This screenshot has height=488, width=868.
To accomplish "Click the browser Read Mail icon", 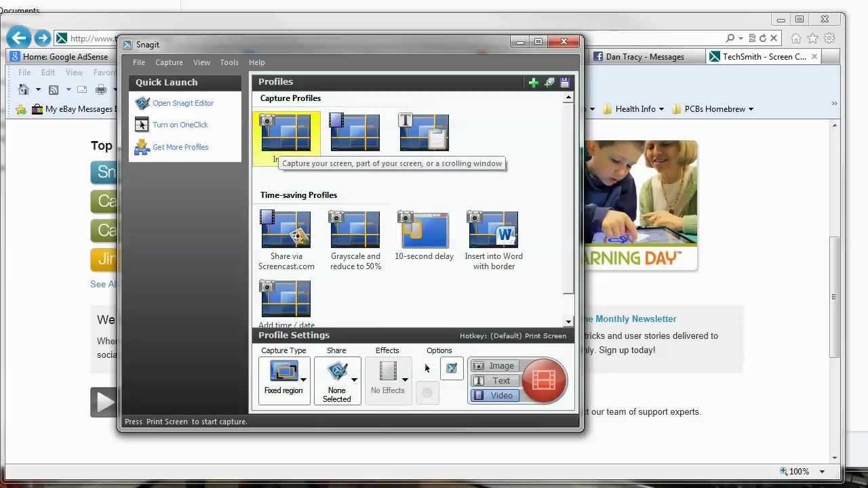I will coord(82,89).
